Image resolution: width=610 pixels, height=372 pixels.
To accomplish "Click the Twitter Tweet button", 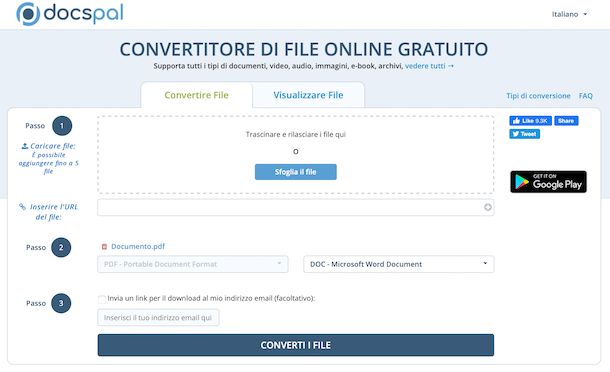I will 524,134.
